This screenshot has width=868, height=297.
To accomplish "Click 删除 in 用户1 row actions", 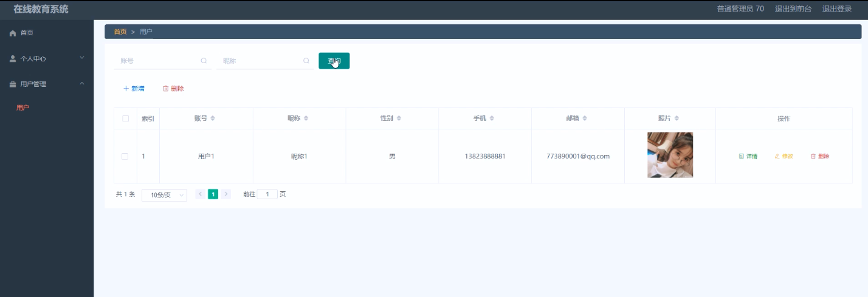I will tap(820, 156).
